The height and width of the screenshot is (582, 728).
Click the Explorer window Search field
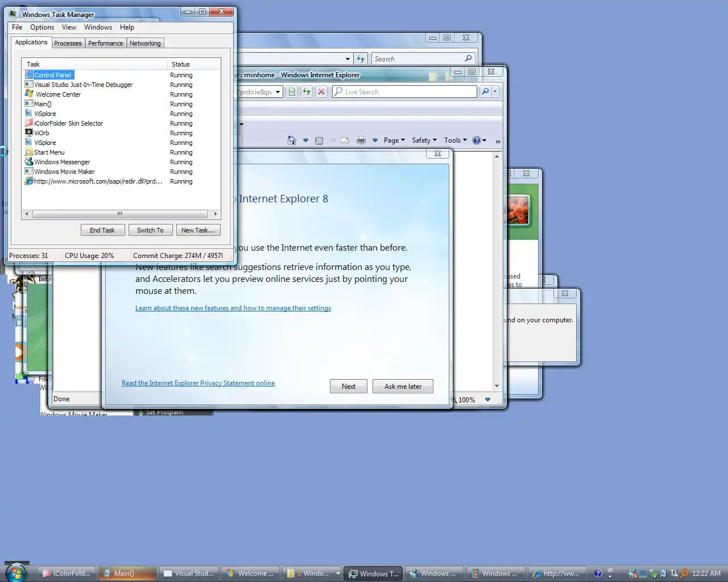423,59
